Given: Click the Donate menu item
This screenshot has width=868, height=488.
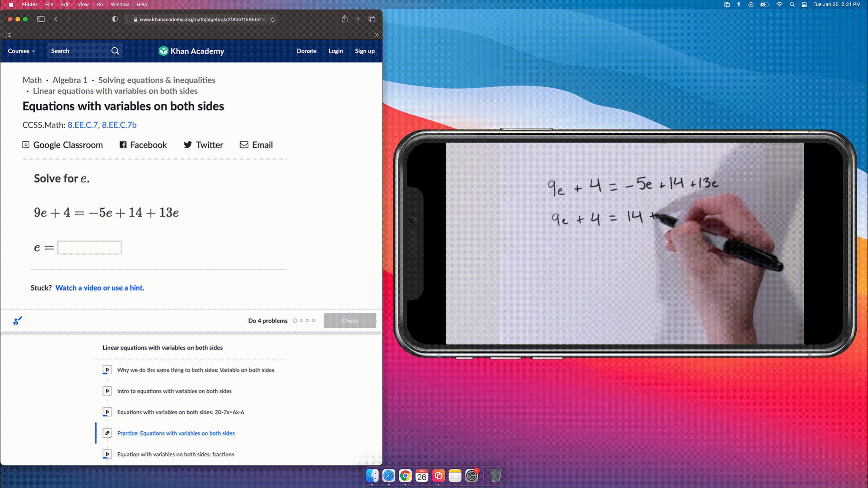Looking at the screenshot, I should coord(306,51).
